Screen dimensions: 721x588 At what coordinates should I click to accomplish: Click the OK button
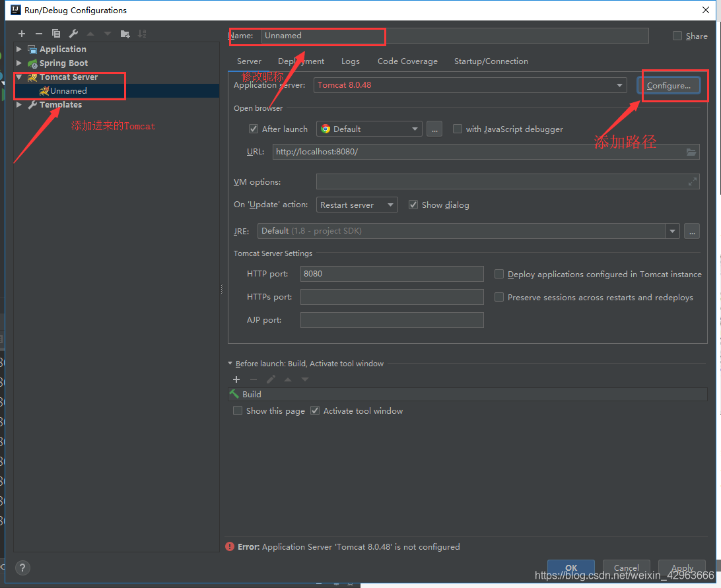click(x=571, y=568)
